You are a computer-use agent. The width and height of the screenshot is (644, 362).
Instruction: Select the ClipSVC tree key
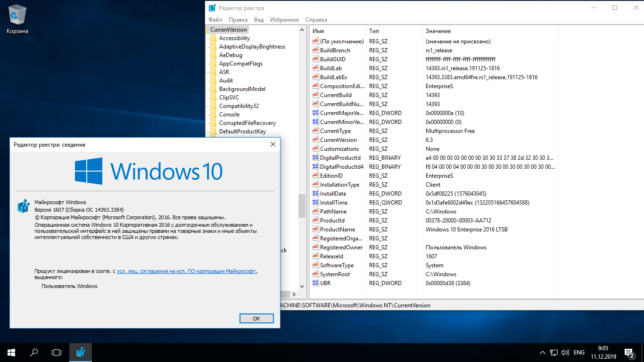(229, 98)
